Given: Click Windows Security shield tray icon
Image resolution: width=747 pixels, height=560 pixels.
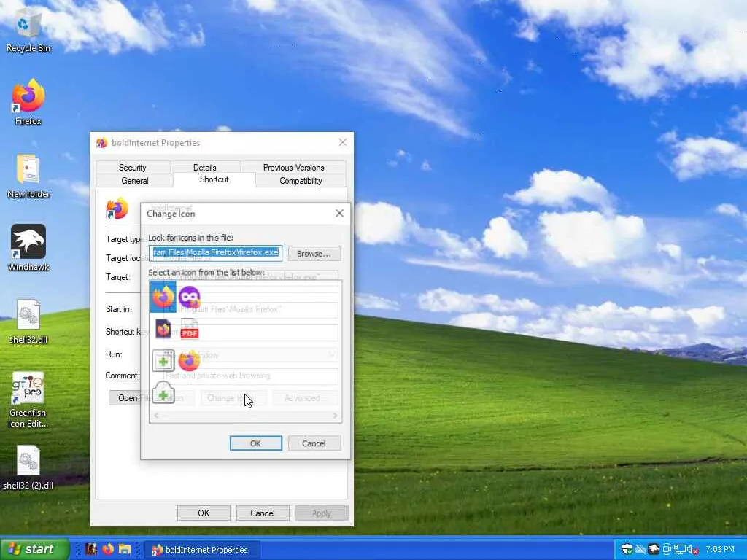Looking at the screenshot, I should click(x=627, y=549).
